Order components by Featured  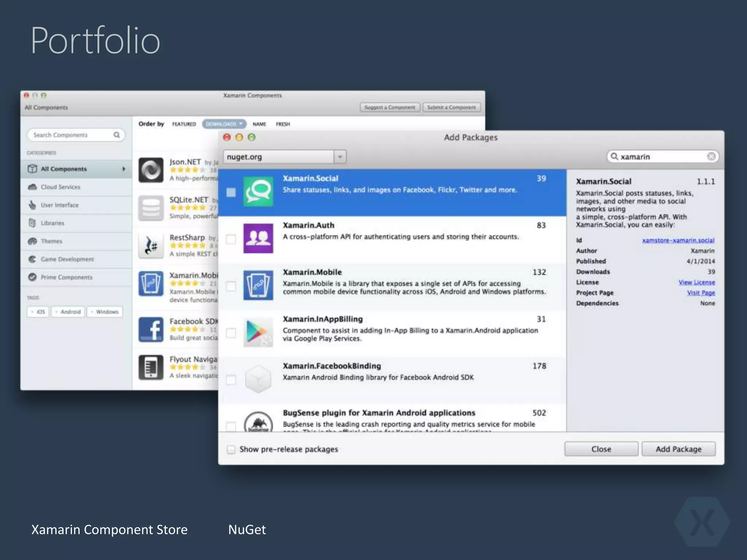tap(184, 124)
